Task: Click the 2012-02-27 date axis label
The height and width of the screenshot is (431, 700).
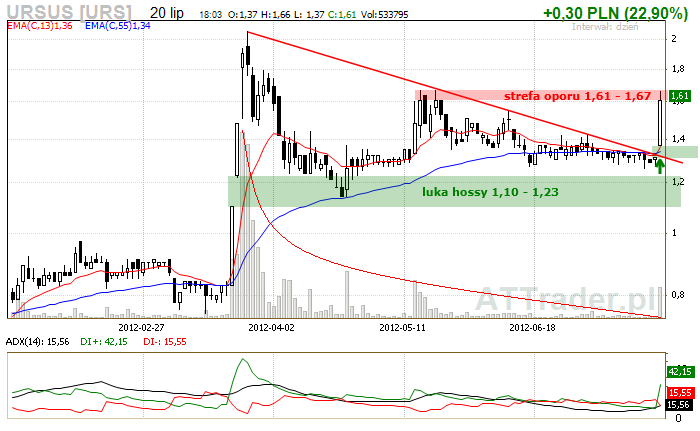Action: point(142,328)
